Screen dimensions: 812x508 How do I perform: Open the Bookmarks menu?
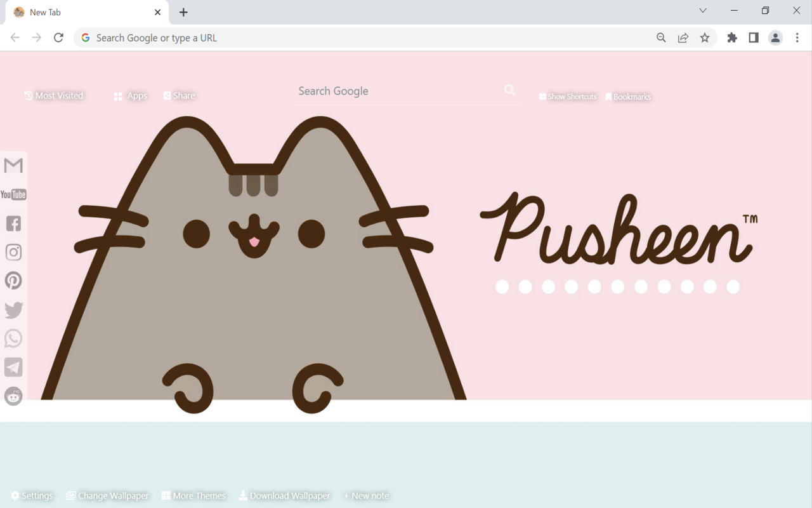628,97
